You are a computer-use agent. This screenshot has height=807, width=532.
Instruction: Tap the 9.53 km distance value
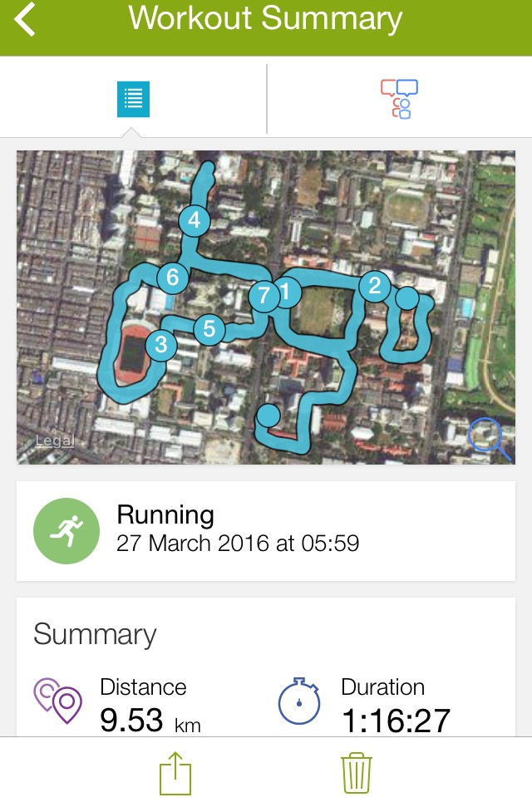(150, 720)
